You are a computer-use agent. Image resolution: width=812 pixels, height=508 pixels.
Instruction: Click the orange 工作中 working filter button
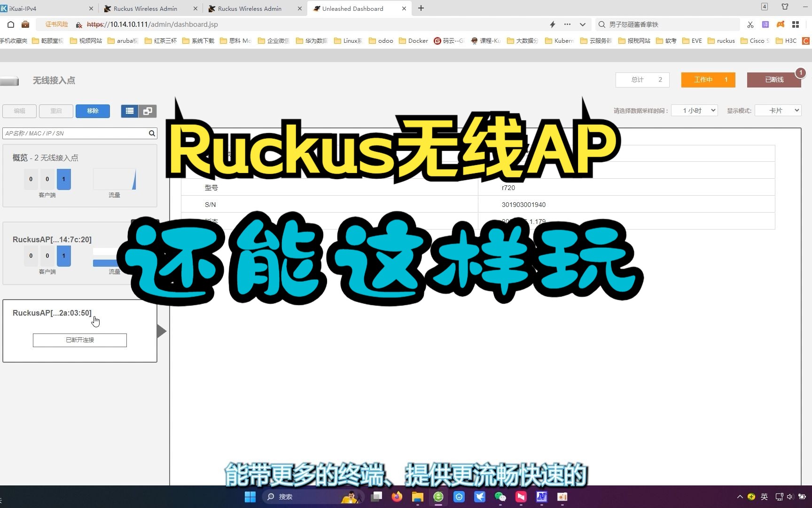[708, 80]
